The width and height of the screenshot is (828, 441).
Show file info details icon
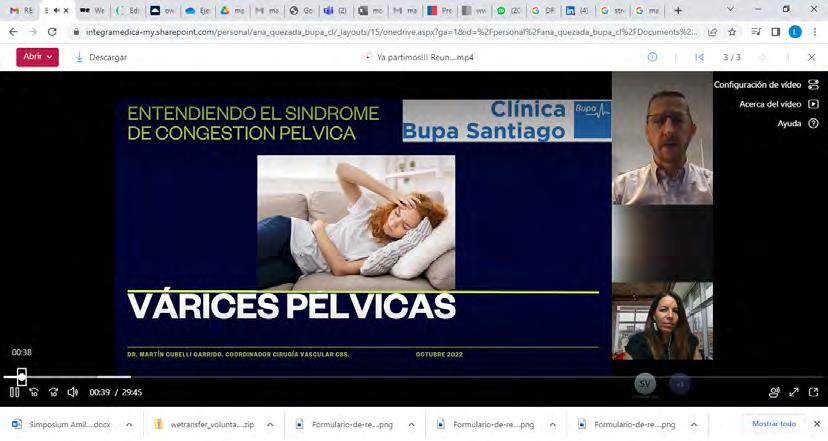653,57
